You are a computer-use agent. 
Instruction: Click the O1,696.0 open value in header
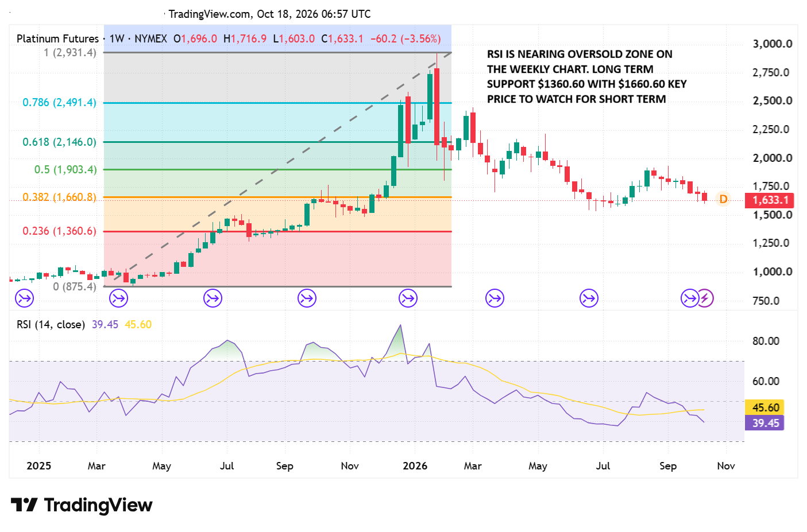tap(195, 38)
